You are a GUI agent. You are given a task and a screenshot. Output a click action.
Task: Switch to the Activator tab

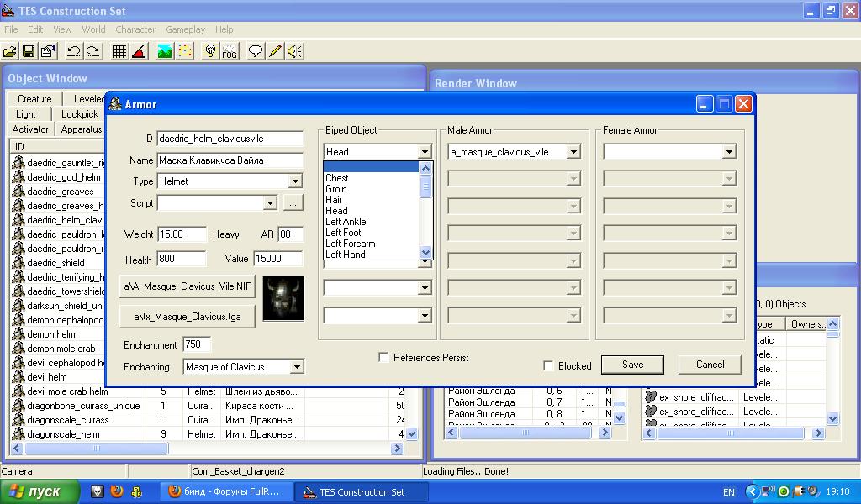point(30,129)
